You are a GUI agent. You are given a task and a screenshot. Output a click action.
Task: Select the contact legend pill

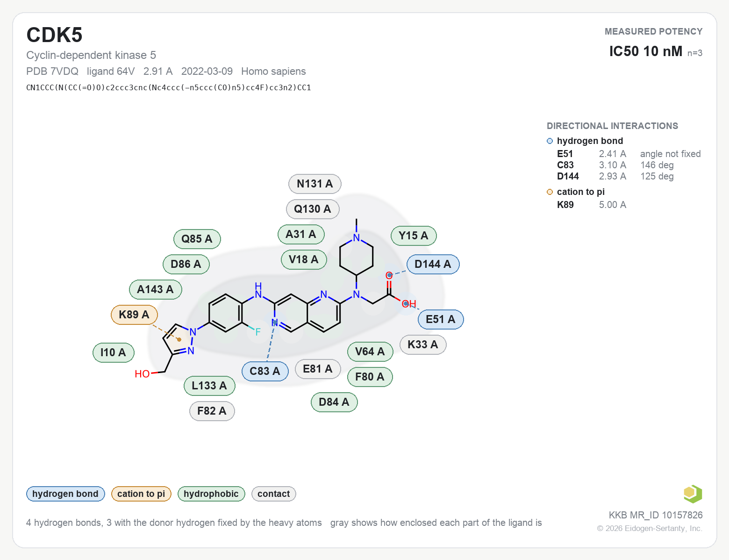(x=274, y=494)
